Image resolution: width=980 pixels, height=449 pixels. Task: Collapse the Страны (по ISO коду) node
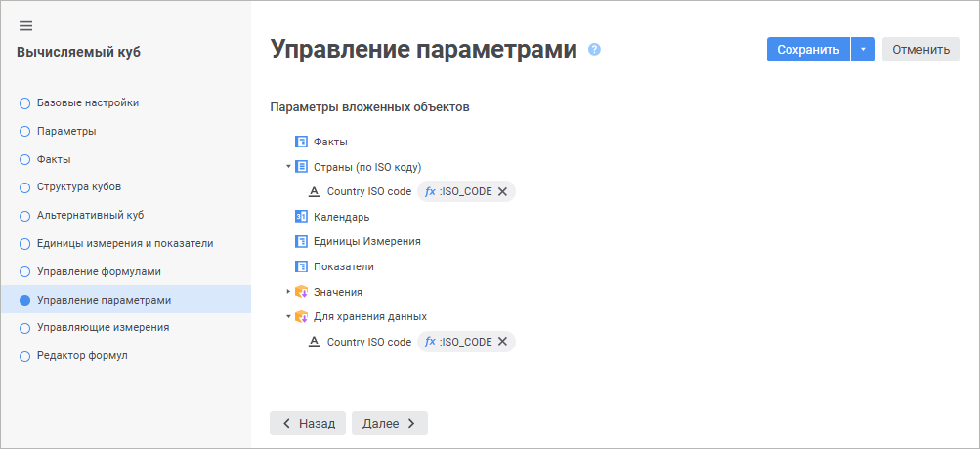pos(288,167)
